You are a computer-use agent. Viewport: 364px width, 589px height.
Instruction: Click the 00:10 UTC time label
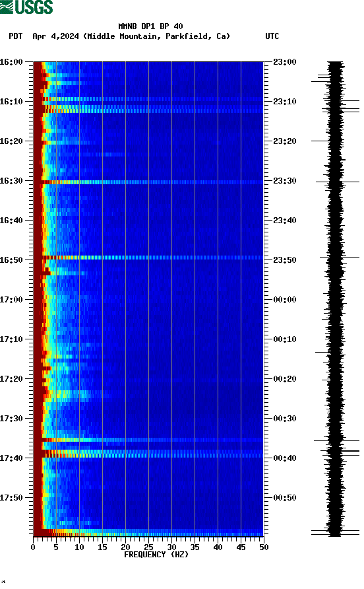pos(285,339)
